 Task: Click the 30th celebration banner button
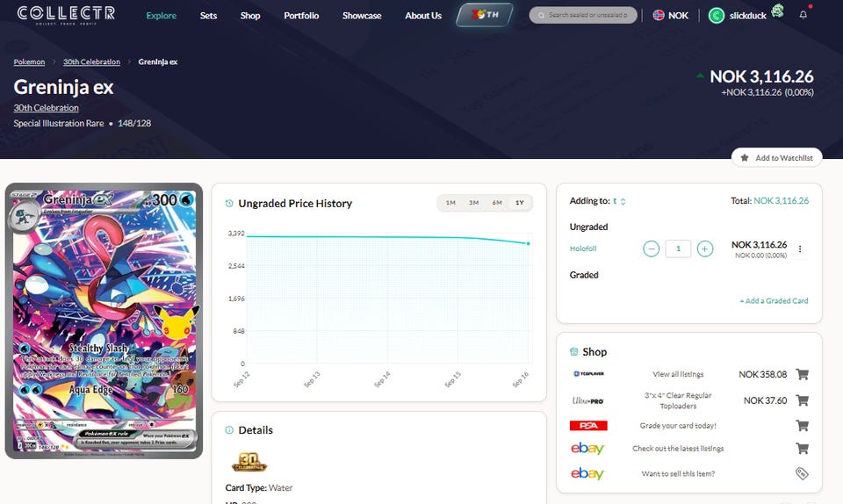pyautogui.click(x=485, y=15)
